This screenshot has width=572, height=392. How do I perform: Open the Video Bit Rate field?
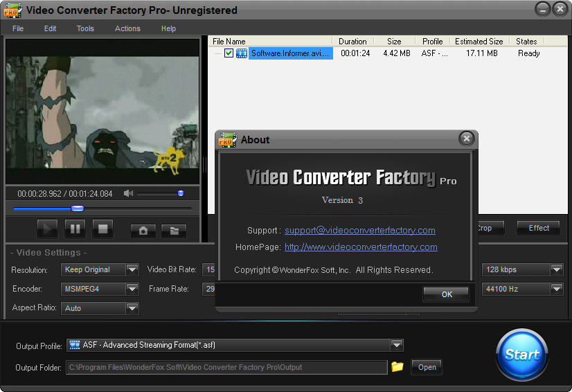point(208,269)
